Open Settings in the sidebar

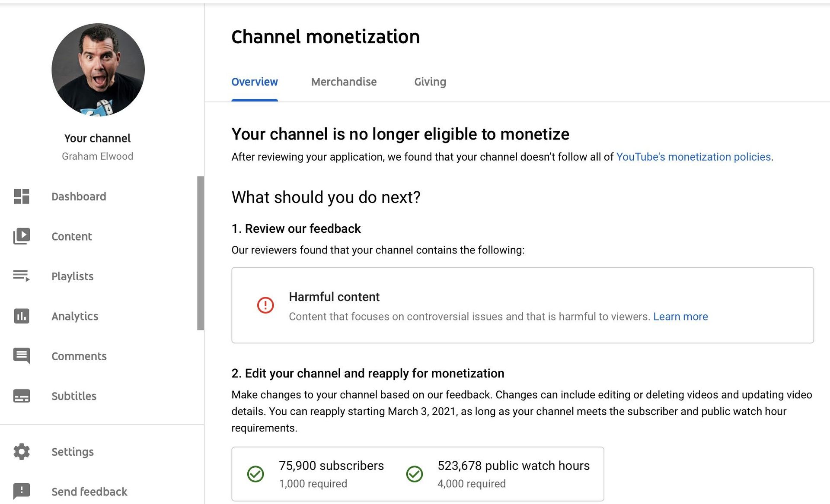pos(73,452)
